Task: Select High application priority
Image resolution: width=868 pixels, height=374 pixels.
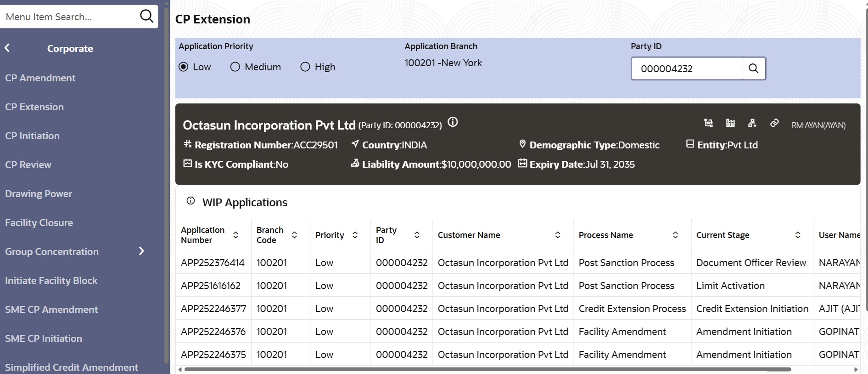Action: tap(305, 67)
